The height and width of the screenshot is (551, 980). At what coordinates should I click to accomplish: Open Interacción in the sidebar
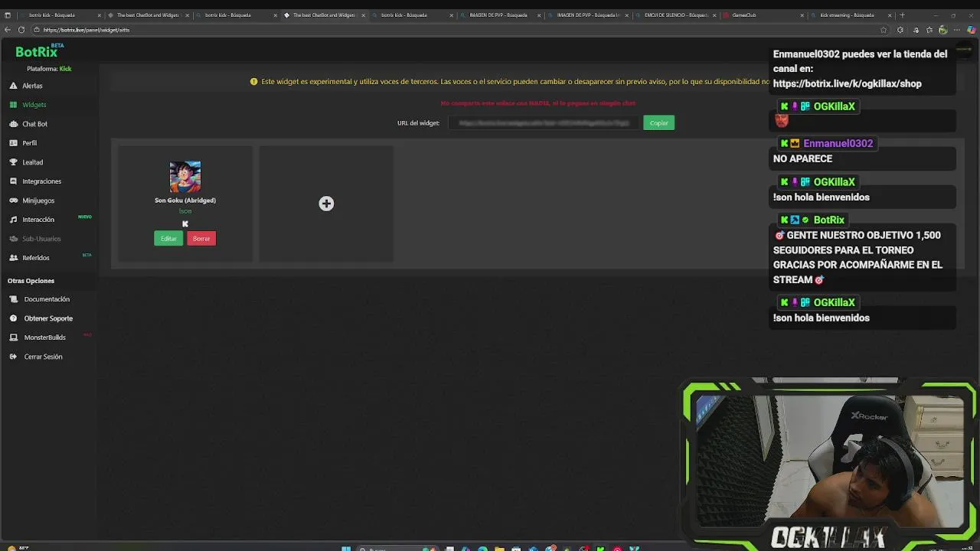38,220
